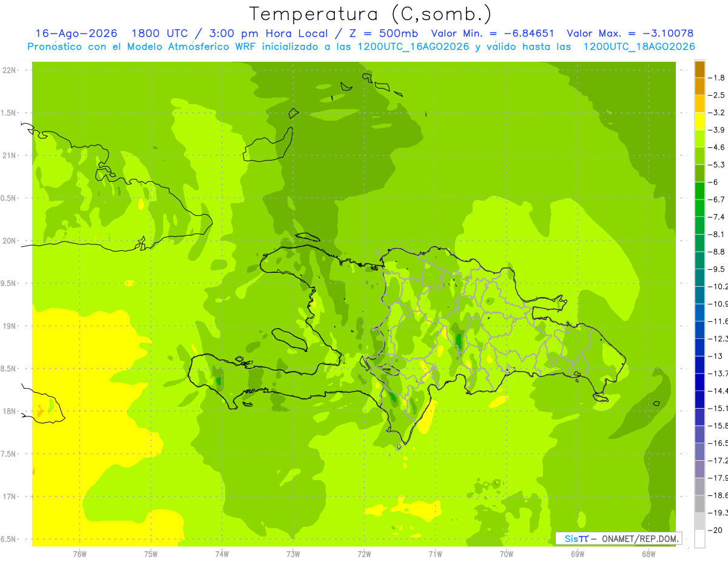Click the -9.5 colorbar value
This screenshot has width=728, height=562.
[x=716, y=269]
